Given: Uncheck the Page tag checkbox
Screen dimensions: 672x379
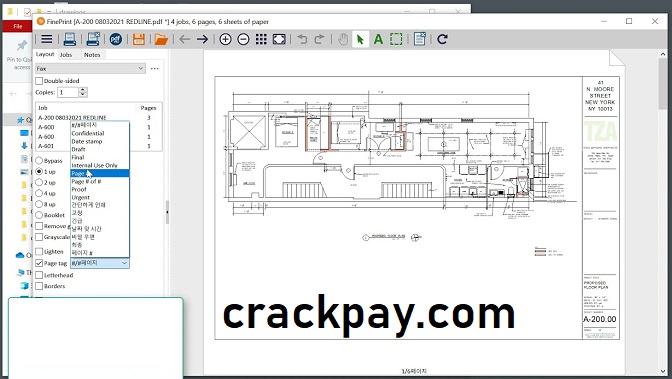Looking at the screenshot, I should pyautogui.click(x=39, y=263).
